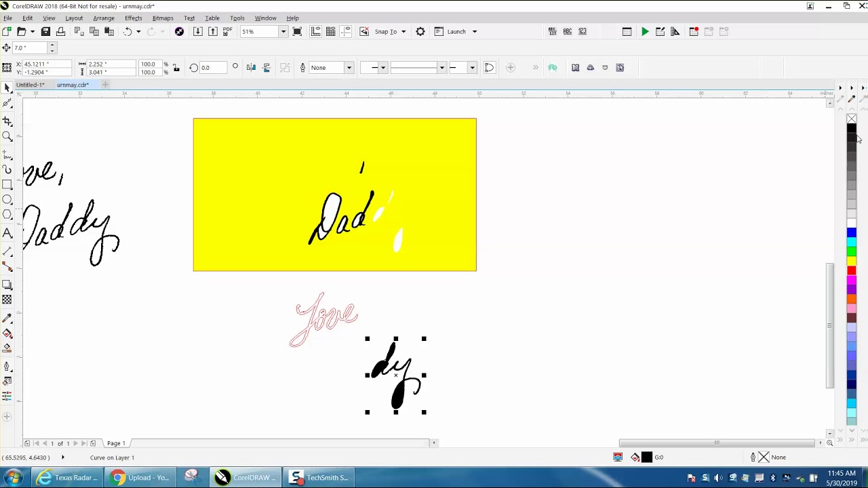868x488 pixels.
Task: Select the Transparency checkerboard tool
Action: pos(7,300)
